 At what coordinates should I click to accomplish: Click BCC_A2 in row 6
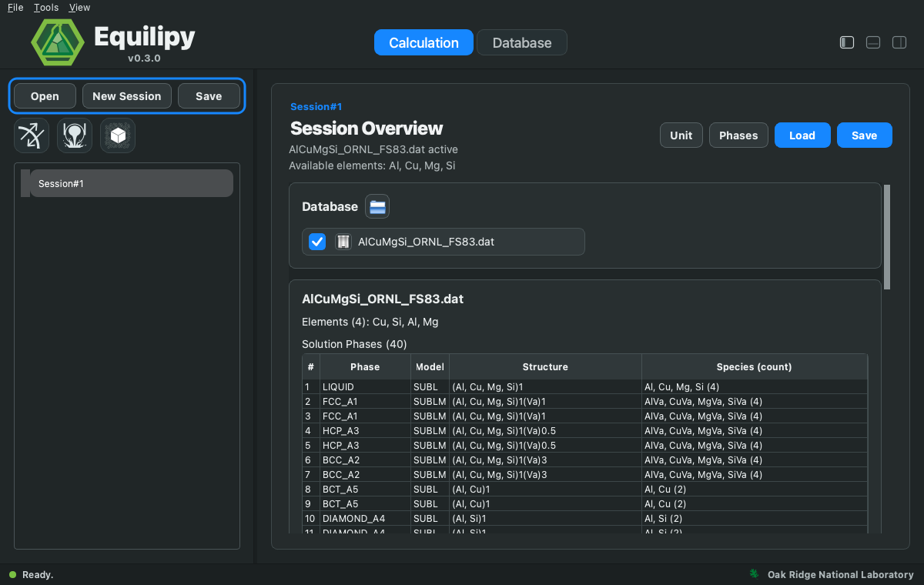point(365,460)
